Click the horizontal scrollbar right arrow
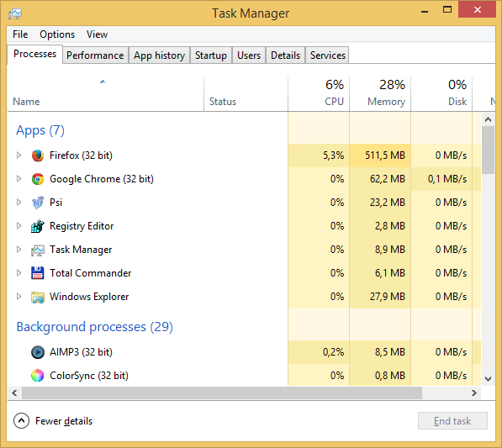The height and width of the screenshot is (448, 502). pos(474,393)
